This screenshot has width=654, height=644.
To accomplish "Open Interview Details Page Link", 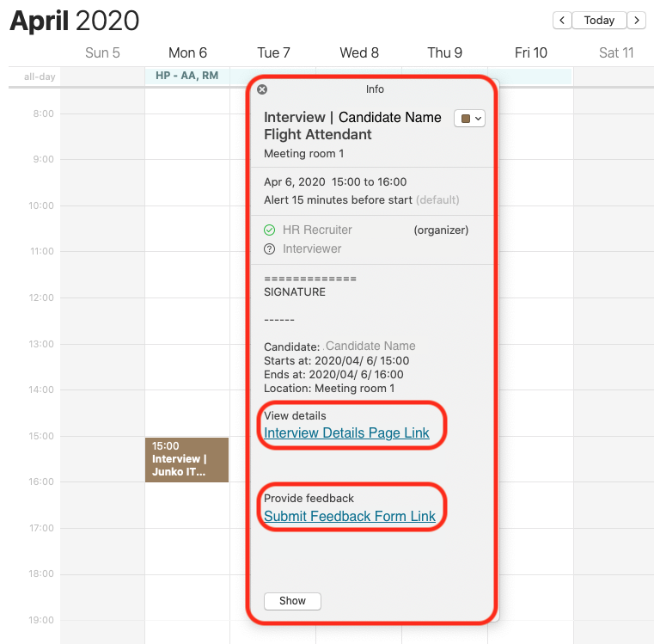I will click(346, 432).
